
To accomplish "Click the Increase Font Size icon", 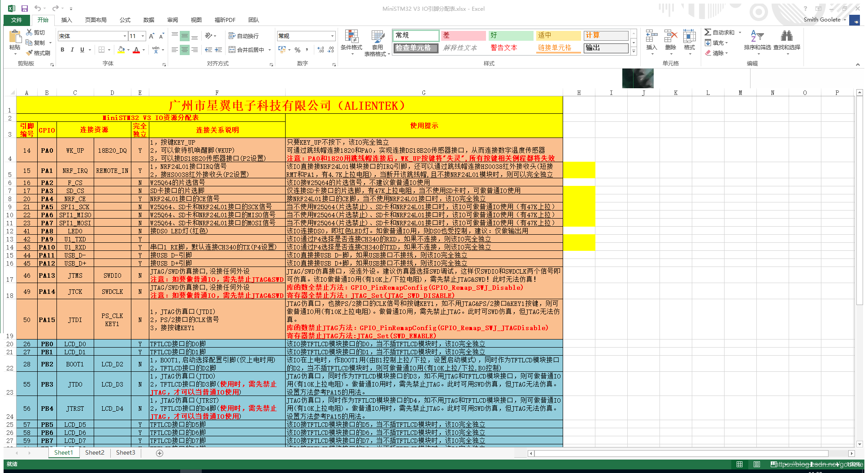I will click(x=152, y=36).
